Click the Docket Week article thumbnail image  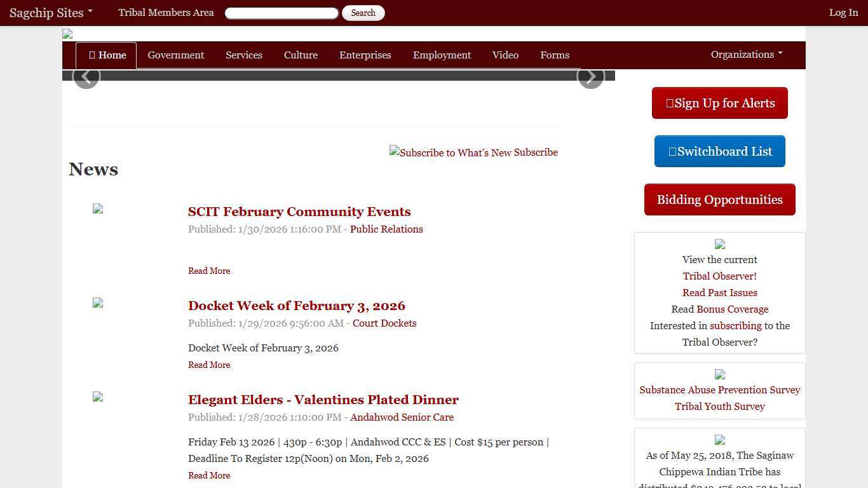pyautogui.click(x=98, y=302)
